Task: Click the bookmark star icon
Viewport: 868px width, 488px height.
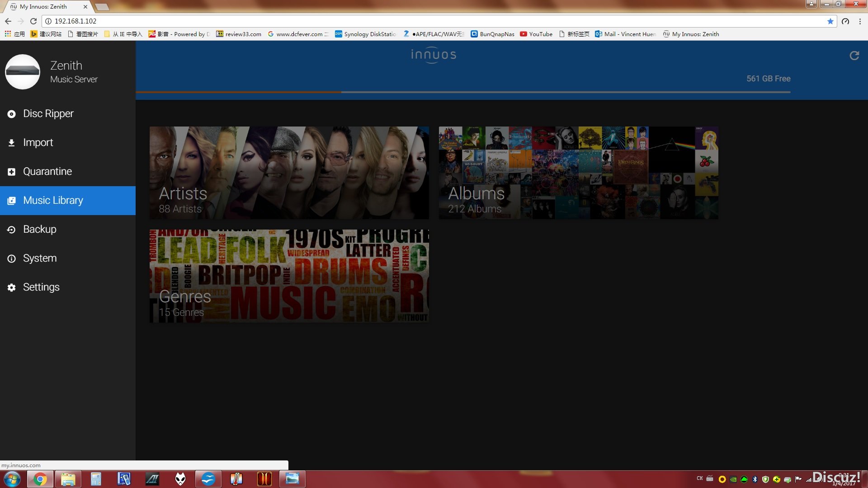Action: pyautogui.click(x=830, y=21)
